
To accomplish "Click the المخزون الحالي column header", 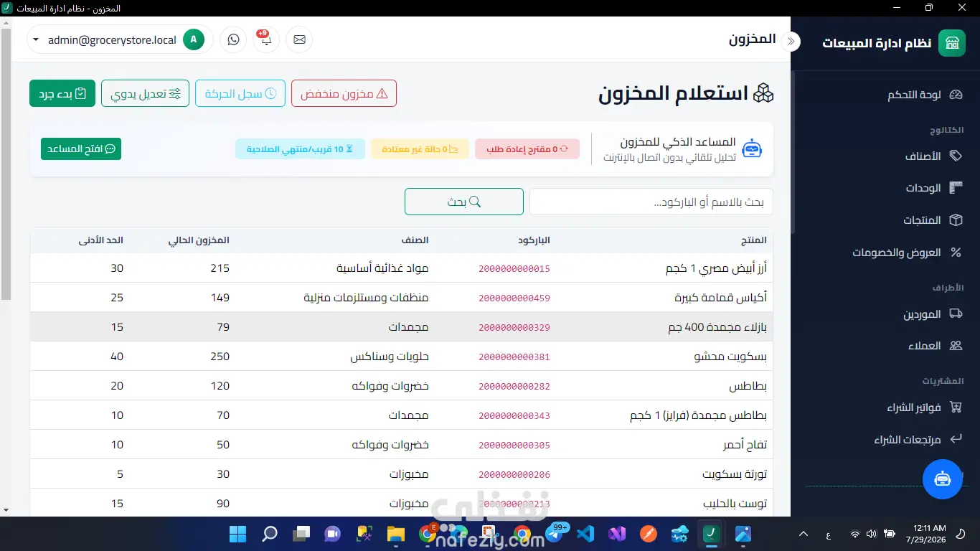I will point(199,240).
